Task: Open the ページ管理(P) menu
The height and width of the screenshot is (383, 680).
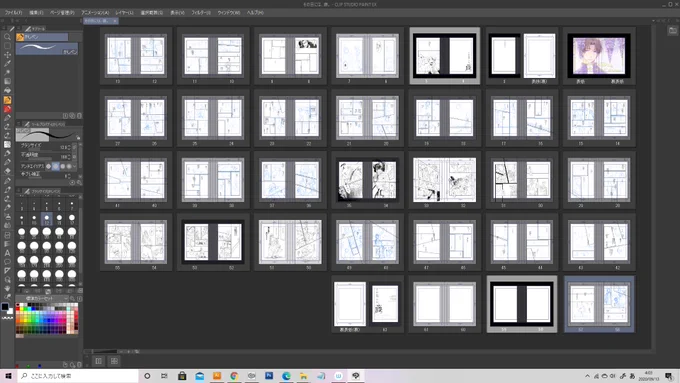Action: coord(62,13)
